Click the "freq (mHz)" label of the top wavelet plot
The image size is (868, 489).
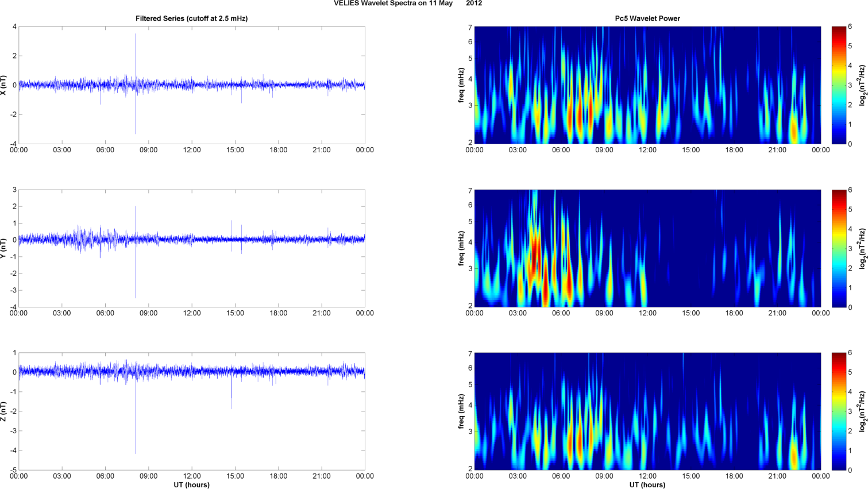[461, 85]
